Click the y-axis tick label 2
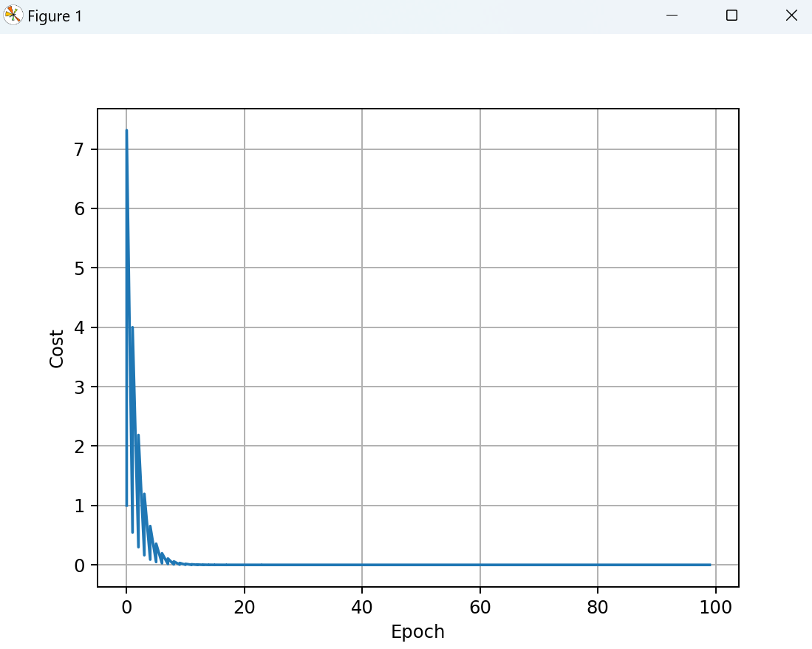 [x=79, y=446]
